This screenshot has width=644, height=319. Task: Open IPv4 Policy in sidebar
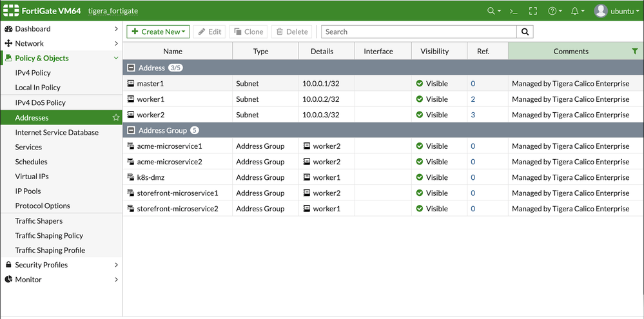(33, 73)
